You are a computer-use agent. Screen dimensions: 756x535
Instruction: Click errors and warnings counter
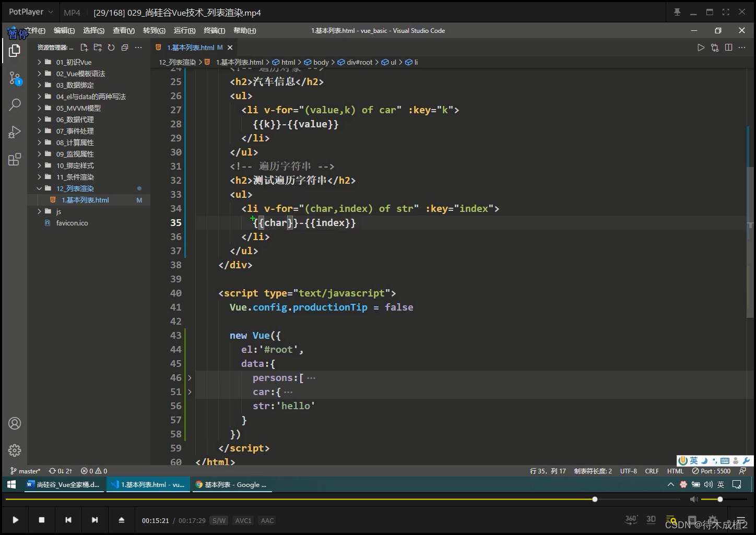pyautogui.click(x=94, y=471)
